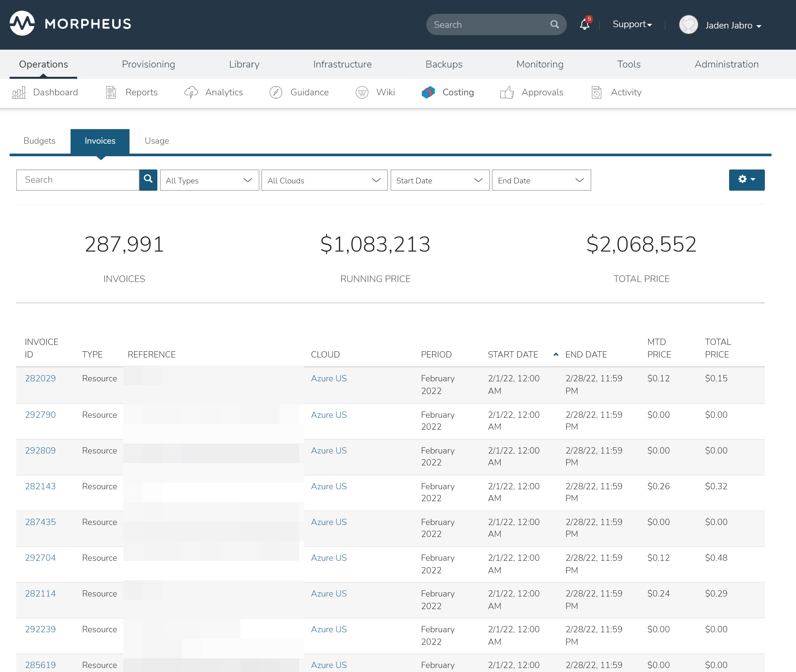Open the All Types dropdown

coord(209,180)
